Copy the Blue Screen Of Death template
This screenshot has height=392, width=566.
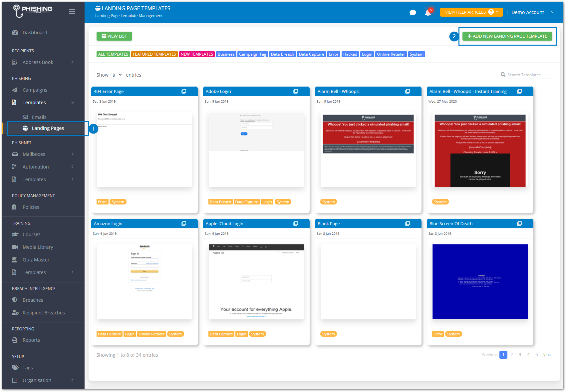coord(519,223)
